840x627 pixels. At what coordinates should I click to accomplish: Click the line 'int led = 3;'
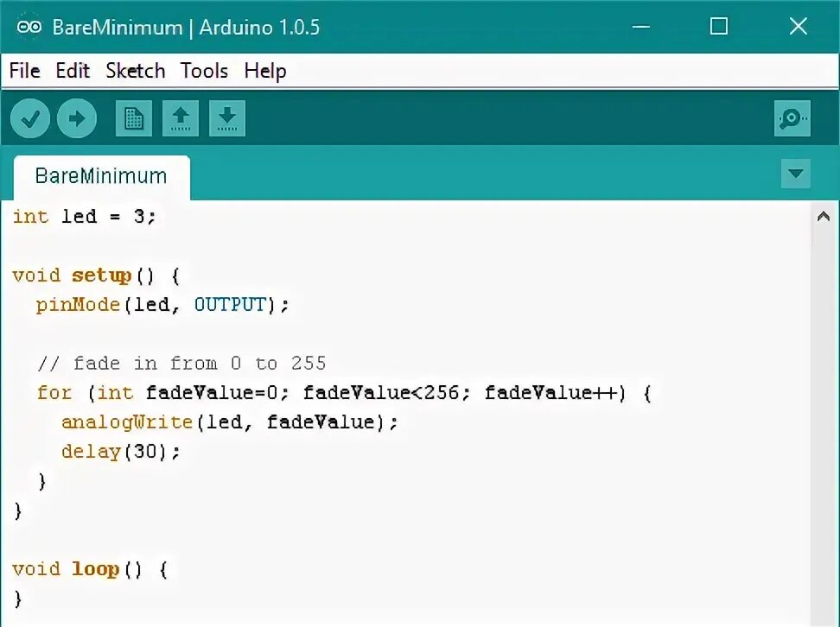pyautogui.click(x=84, y=217)
